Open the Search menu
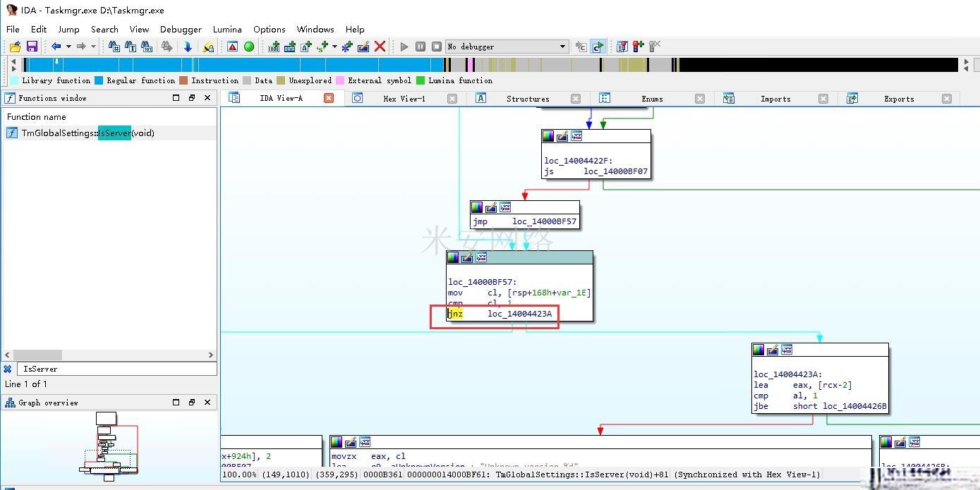The image size is (980, 490). coord(104,29)
